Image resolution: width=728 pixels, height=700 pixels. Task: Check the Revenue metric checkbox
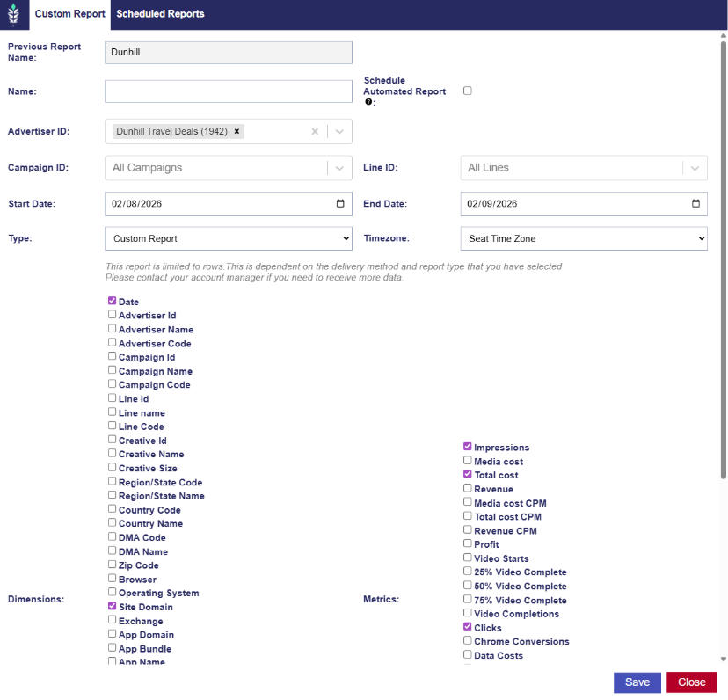(468, 488)
